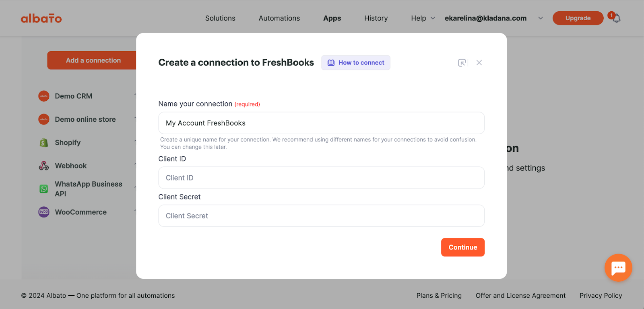Expand the Help dropdown menu
Image resolution: width=644 pixels, height=309 pixels.
423,18
